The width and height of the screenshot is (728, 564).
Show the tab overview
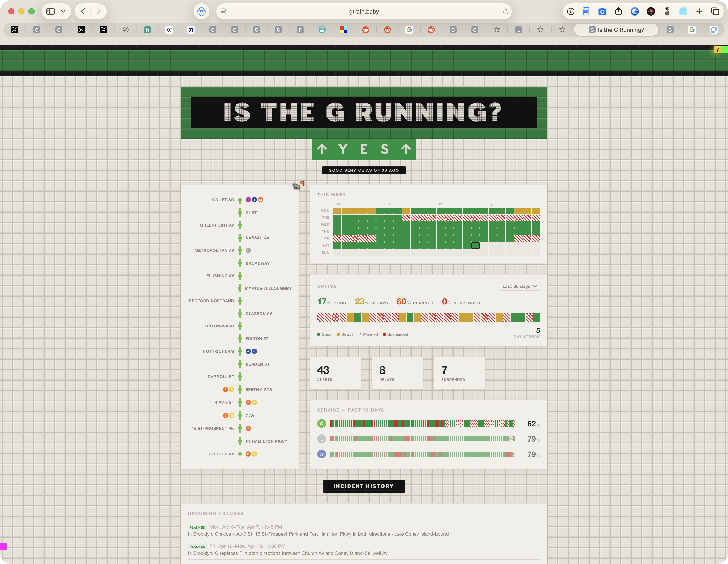click(x=715, y=11)
